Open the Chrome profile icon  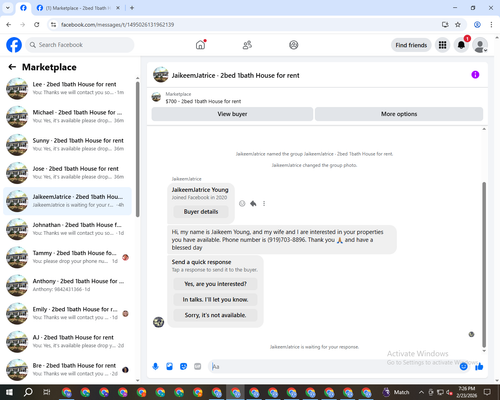[477, 25]
